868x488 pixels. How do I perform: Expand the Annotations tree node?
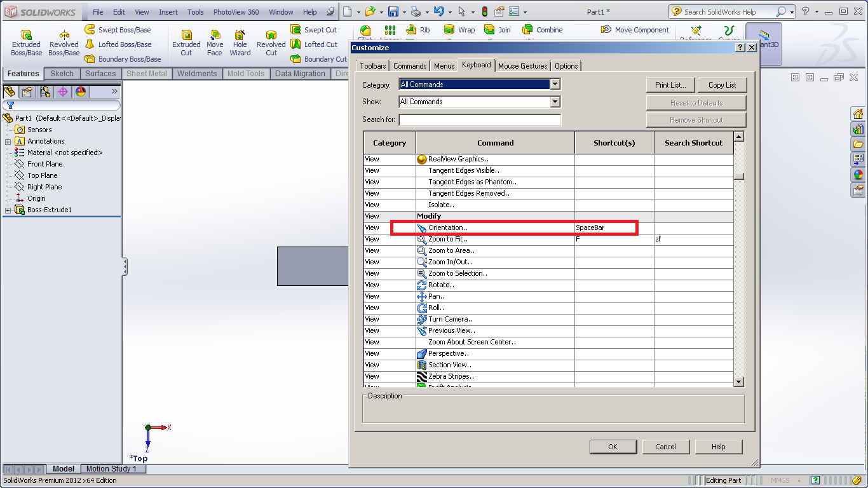pyautogui.click(x=8, y=142)
